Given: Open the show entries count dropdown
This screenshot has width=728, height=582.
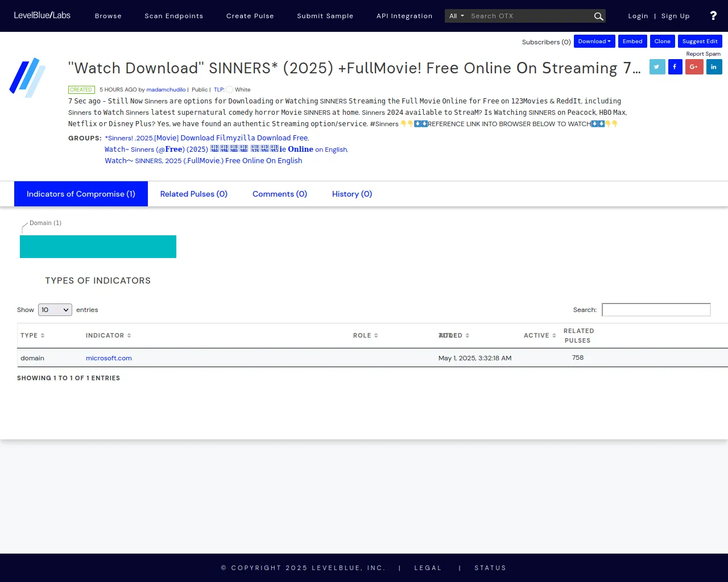Looking at the screenshot, I should pyautogui.click(x=55, y=310).
